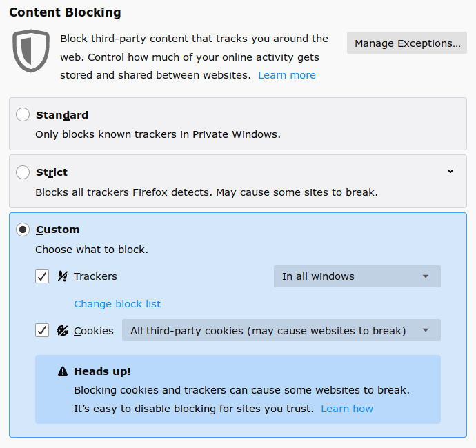This screenshot has width=476, height=448.
Task: Click the 'Content Blocking' section heading
Action: coord(65,12)
